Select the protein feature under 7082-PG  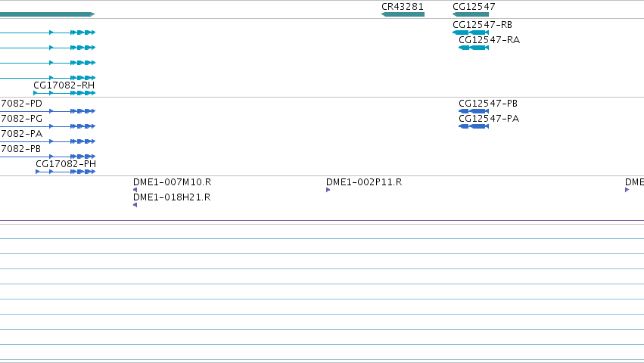point(48,126)
